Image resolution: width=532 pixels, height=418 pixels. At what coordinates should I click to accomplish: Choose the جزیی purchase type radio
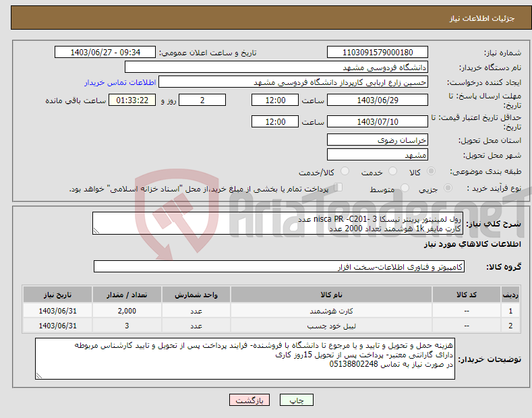pos(448,187)
